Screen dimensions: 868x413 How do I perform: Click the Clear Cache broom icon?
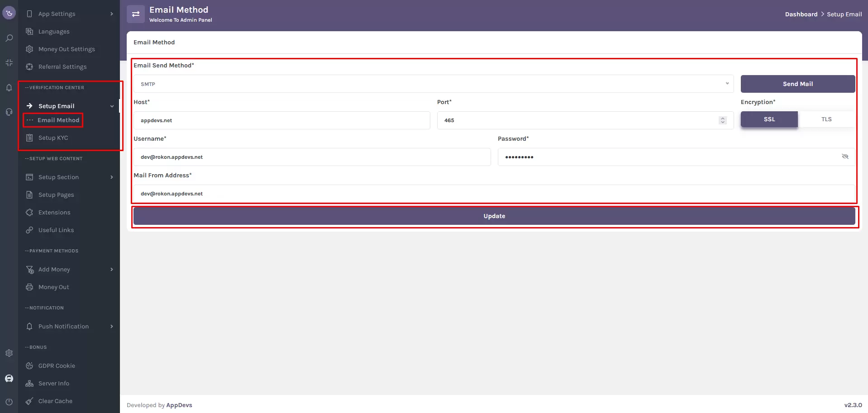coord(29,401)
